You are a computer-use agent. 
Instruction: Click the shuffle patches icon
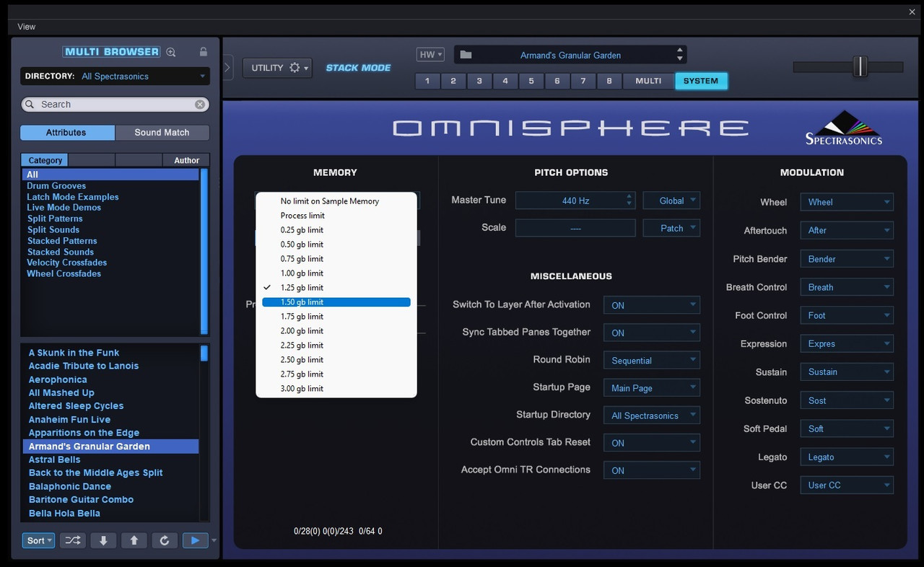click(73, 540)
